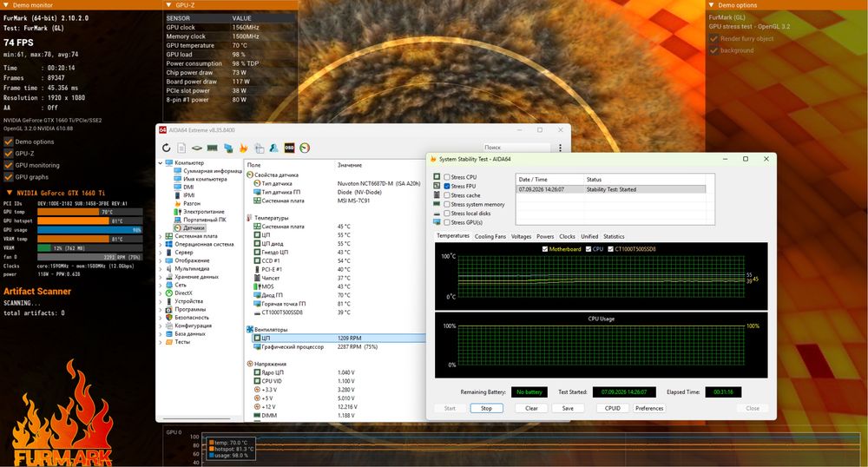Viewport: 868px width, 467px height.
Task: Enable the Stress cache checkbox
Action: [447, 195]
